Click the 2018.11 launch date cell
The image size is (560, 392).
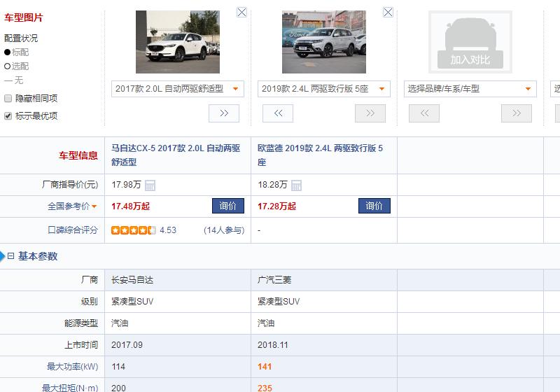coord(273,345)
